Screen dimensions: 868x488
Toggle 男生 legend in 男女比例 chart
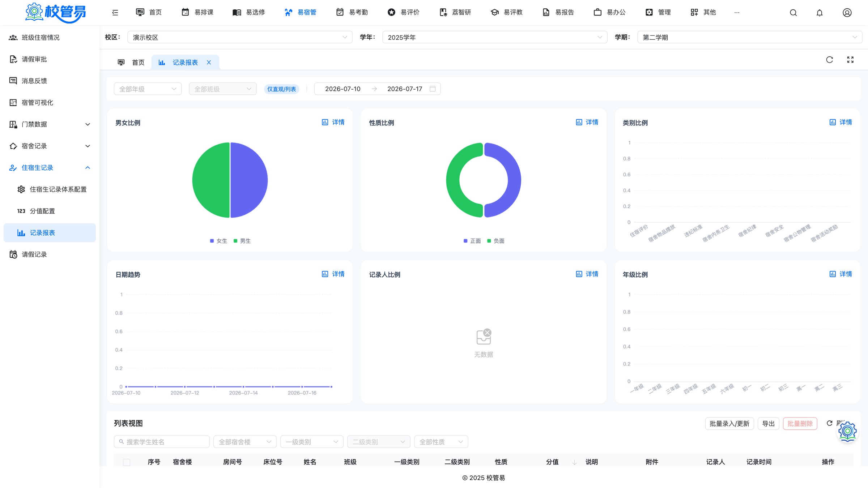[242, 241]
